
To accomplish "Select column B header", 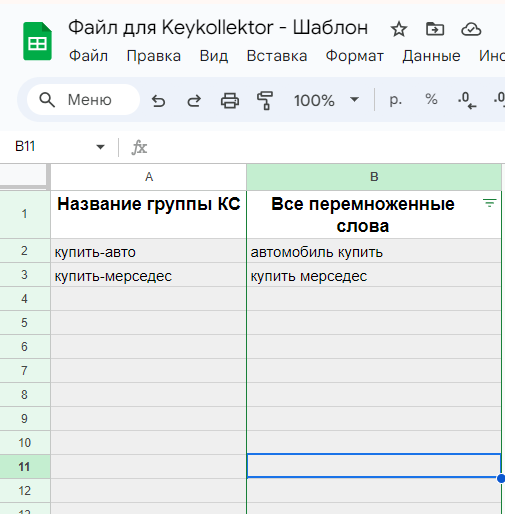I will (374, 177).
